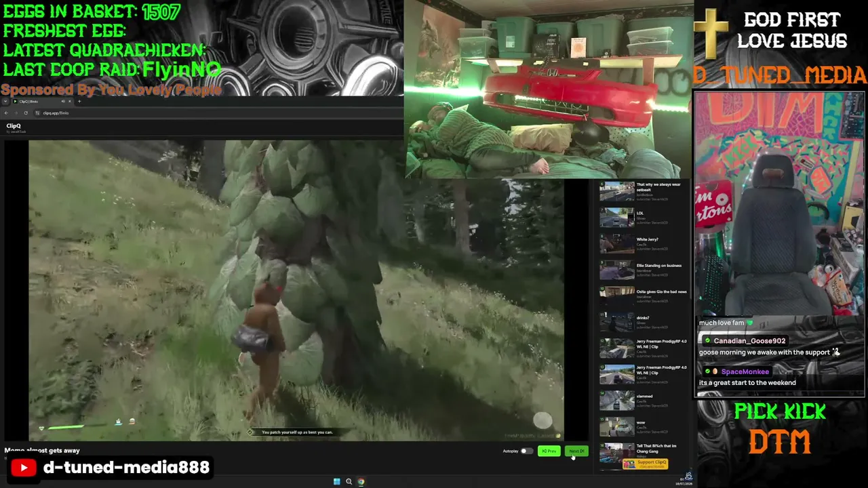Open the 'drinks?' clip thumbnail
868x488 pixels.
616,322
